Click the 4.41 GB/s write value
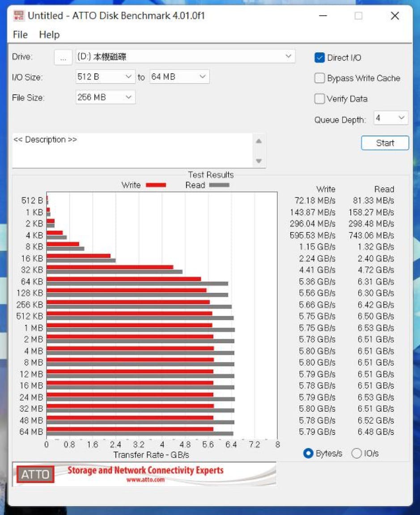 pos(317,270)
